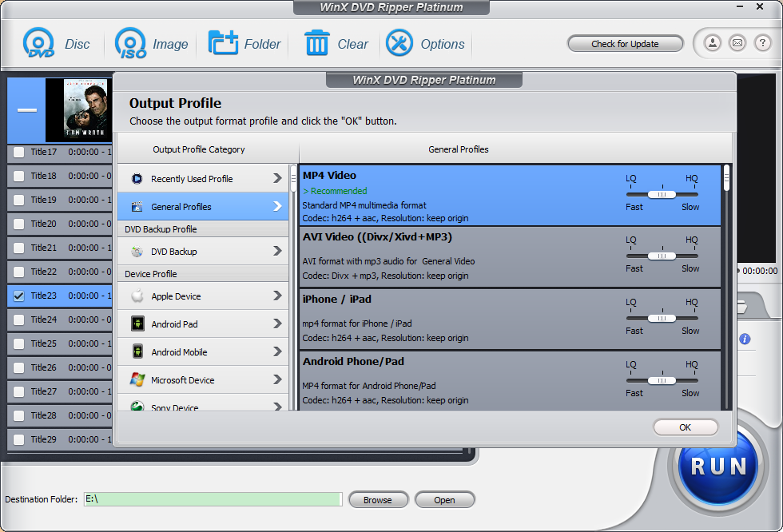This screenshot has width=783, height=532.
Task: Click OK in Output Profile dialog
Action: point(686,427)
